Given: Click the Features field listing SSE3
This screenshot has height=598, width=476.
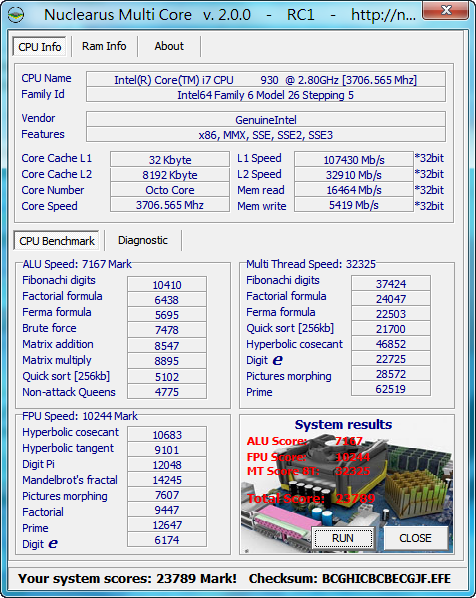Looking at the screenshot, I should pos(266,135).
